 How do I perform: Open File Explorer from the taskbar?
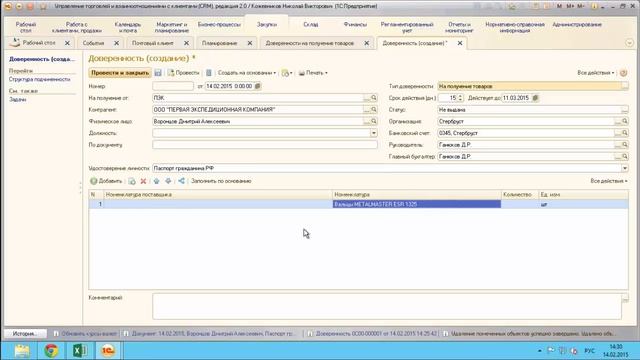click(x=22, y=351)
